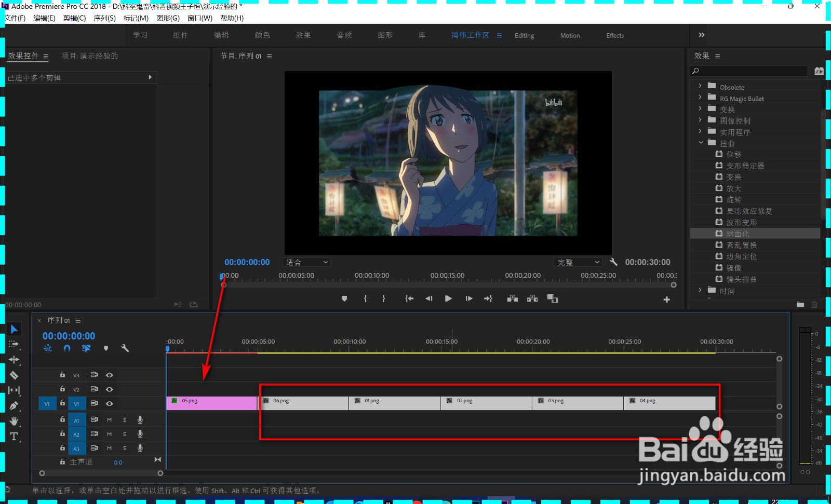Toggle V1 track output eye
This screenshot has width=831, height=504.
pos(110,403)
